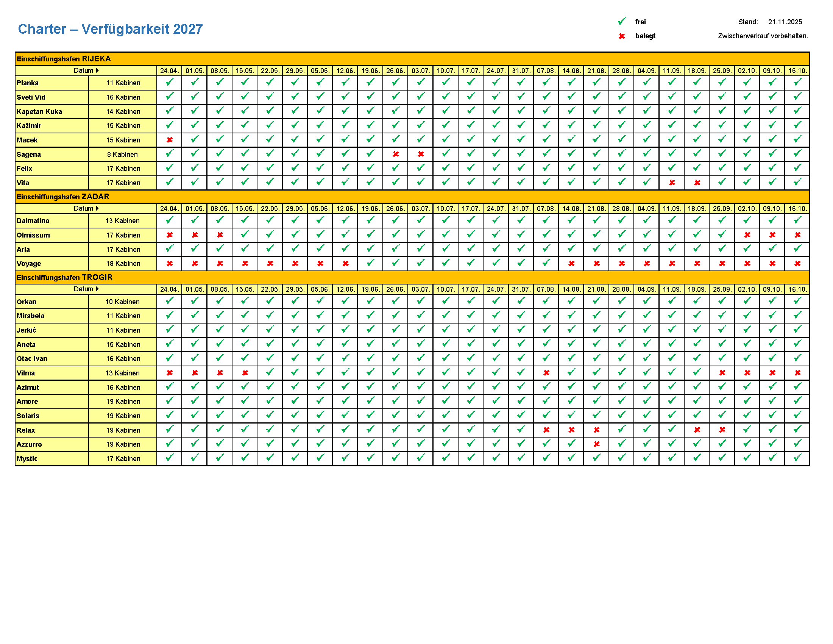Image resolution: width=833 pixels, height=644 pixels.
Task: Click Olmissum's red cross on 16.10.
Action: tap(797, 235)
